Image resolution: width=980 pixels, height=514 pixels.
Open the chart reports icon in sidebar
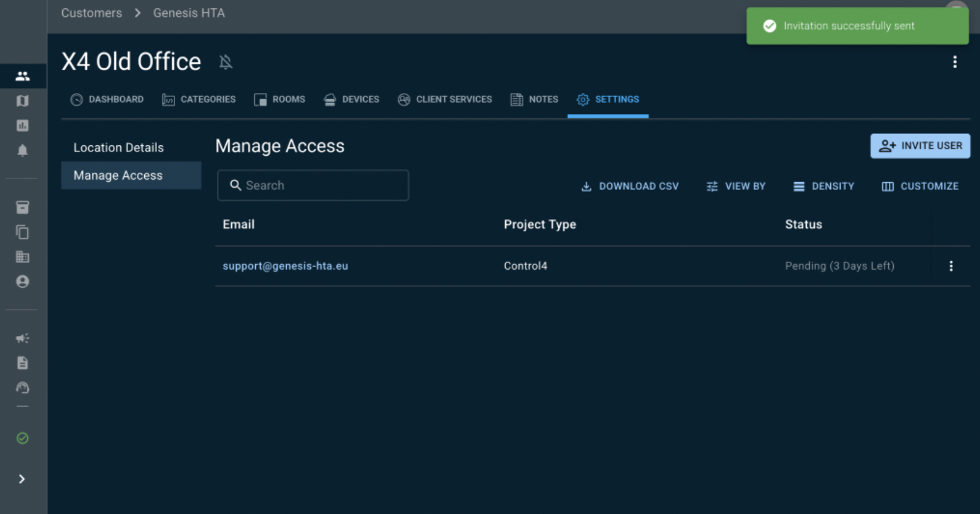(23, 125)
